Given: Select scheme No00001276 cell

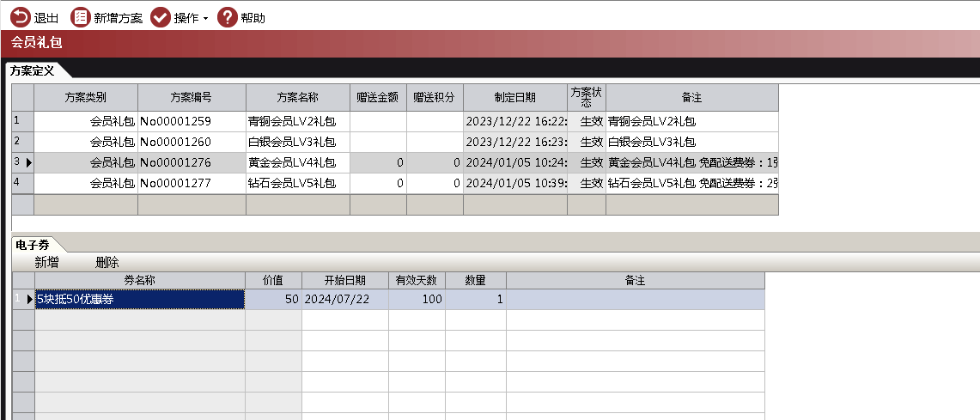Looking at the screenshot, I should coord(192,162).
